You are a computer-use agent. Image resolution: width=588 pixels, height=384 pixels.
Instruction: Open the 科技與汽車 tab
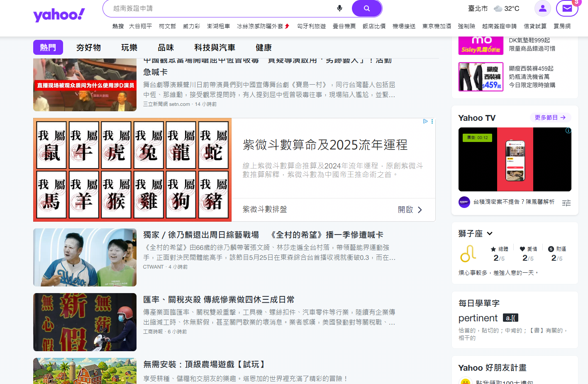[x=215, y=47]
